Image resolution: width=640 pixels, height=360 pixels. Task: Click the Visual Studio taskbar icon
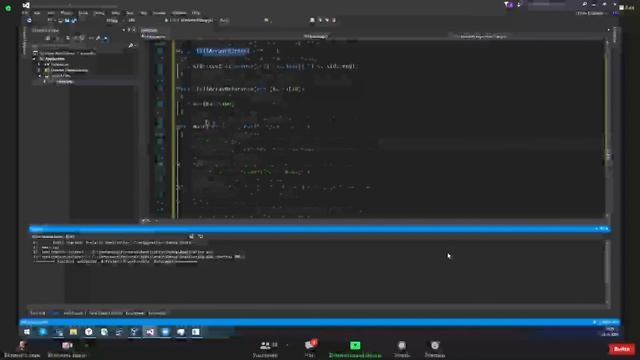tap(150, 332)
